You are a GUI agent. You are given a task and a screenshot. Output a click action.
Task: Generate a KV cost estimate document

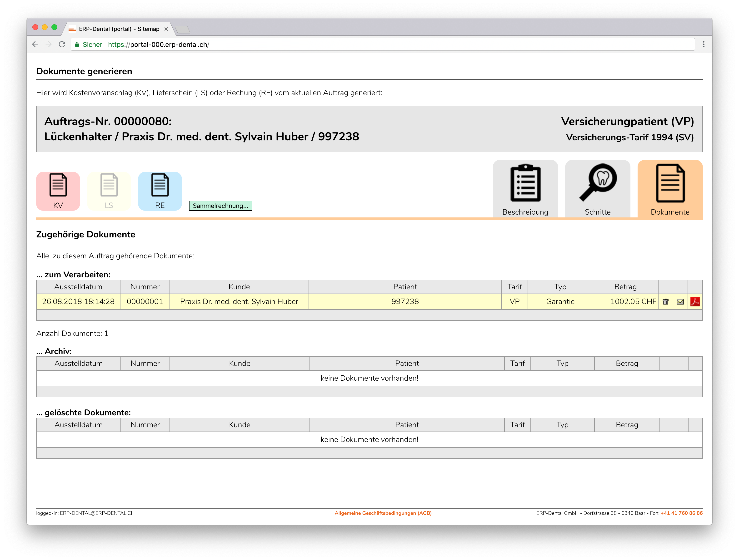tap(58, 191)
